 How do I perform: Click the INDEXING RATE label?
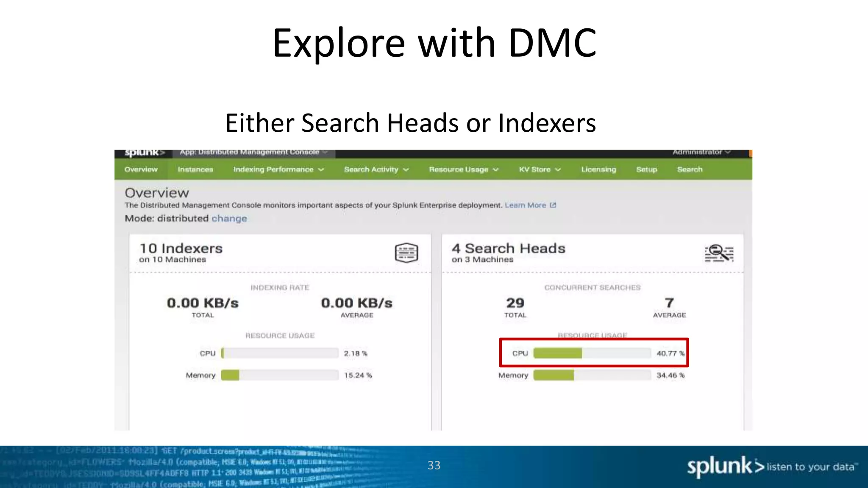click(x=280, y=288)
